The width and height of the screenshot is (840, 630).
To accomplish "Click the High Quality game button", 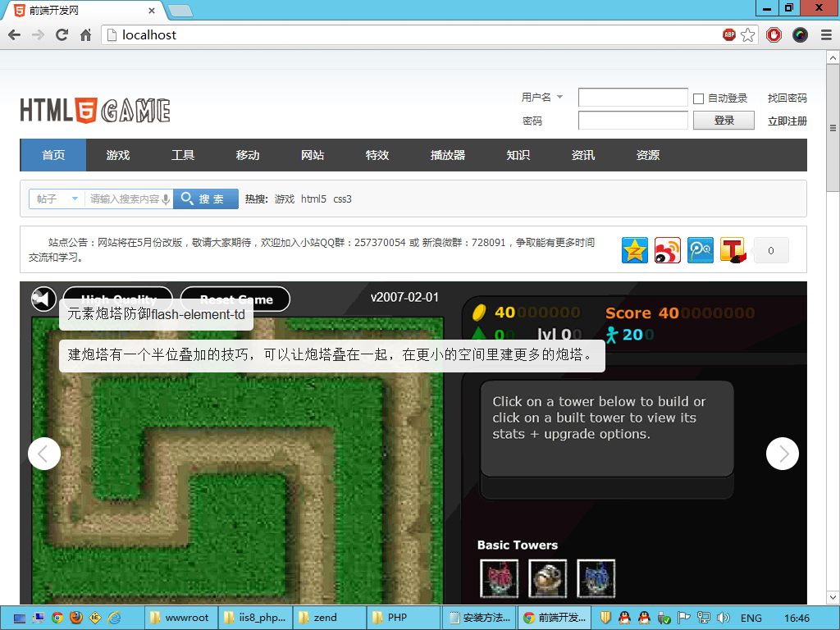I will point(118,299).
